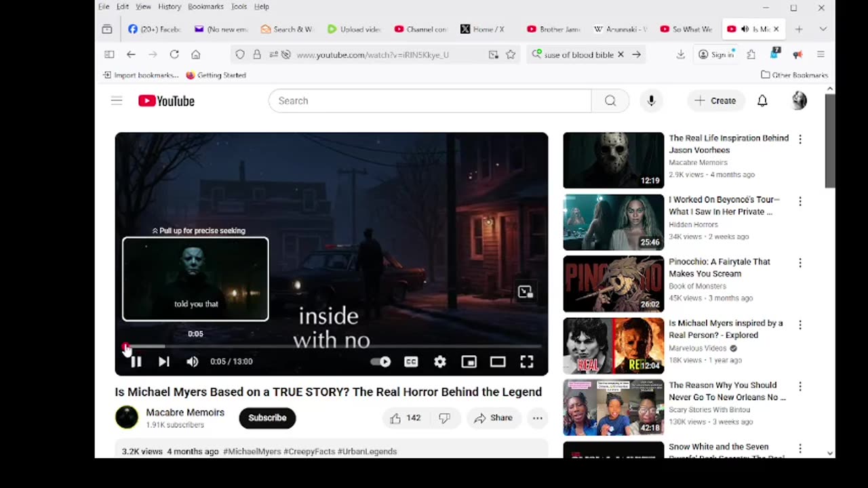The width and height of the screenshot is (868, 488).
Task: Click Macabre Memoirs channel avatar
Action: [x=126, y=418]
